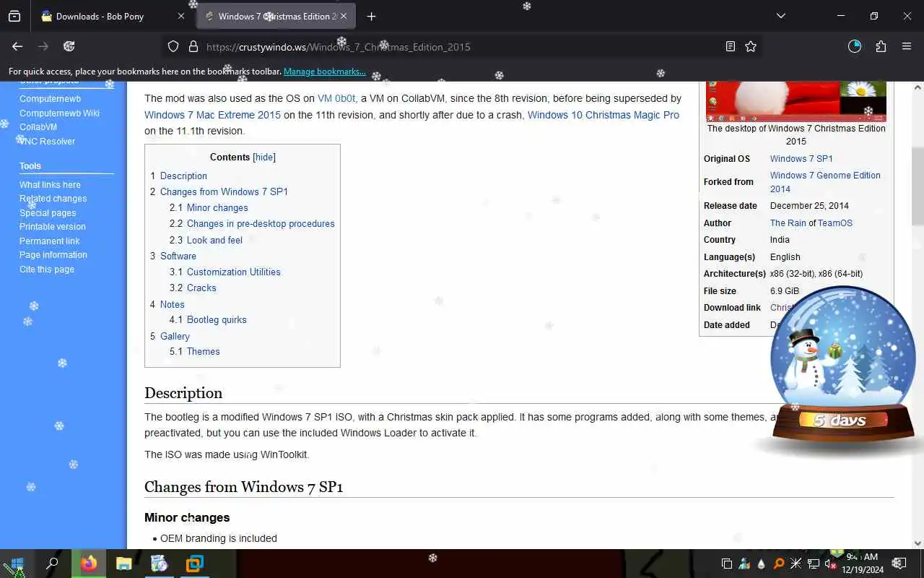Open Windows 7 SP1 infobox link
The image size is (924, 578).
tap(801, 159)
